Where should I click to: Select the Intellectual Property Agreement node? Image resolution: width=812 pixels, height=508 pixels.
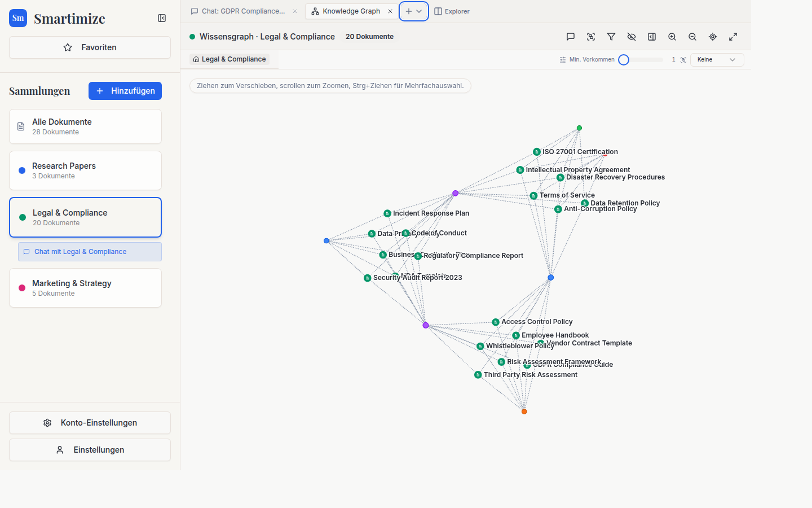tap(520, 170)
